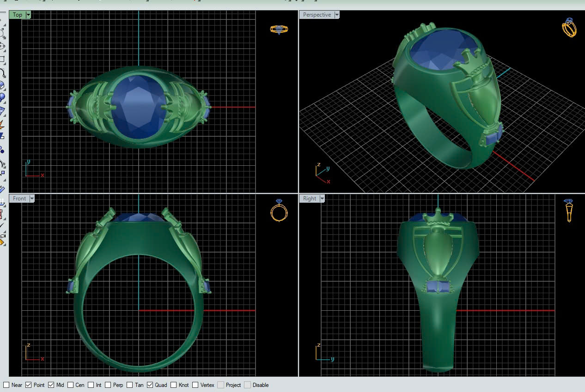Image resolution: width=585 pixels, height=392 pixels.
Task: Turn on the Int object snap
Action: 91,385
